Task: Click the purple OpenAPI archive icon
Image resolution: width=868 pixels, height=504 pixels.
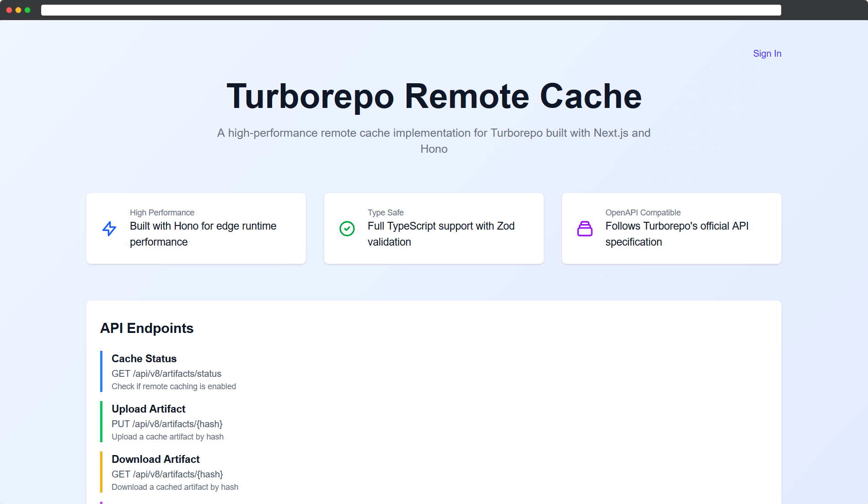Action: coord(585,229)
